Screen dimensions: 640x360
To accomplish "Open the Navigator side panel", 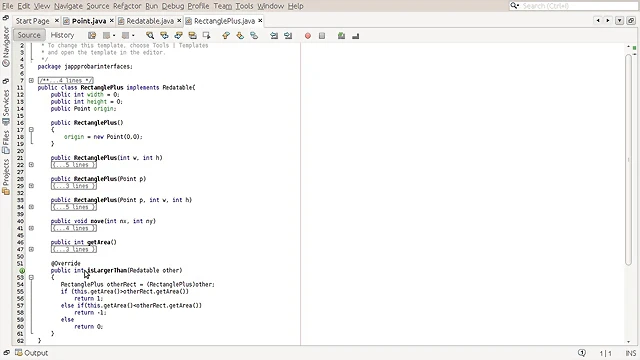I will [6, 47].
